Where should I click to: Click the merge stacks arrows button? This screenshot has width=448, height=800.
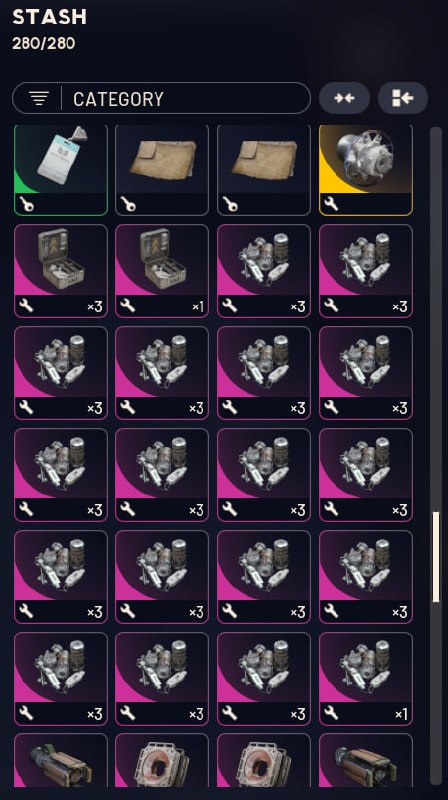[x=344, y=98]
